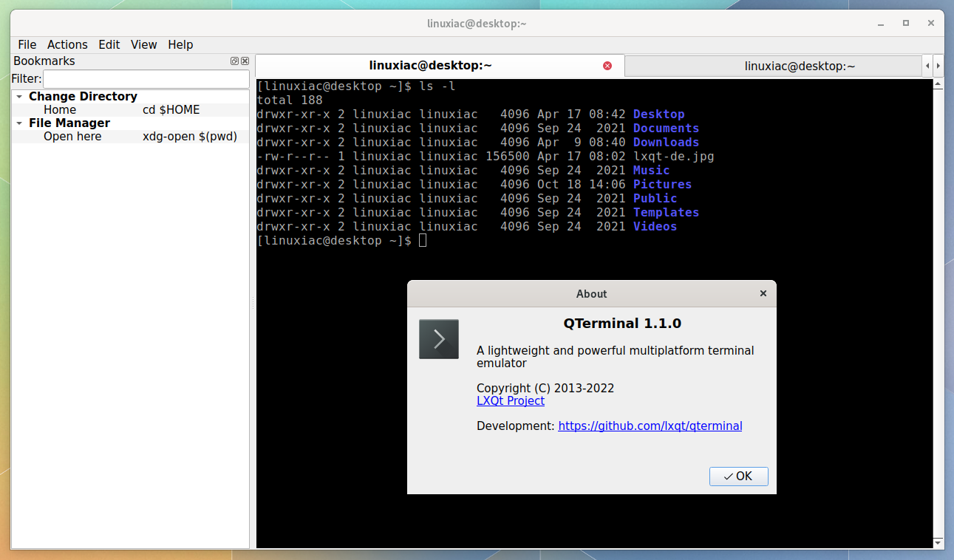Click the Downloads directory name in terminal
954x560 pixels.
(x=666, y=142)
